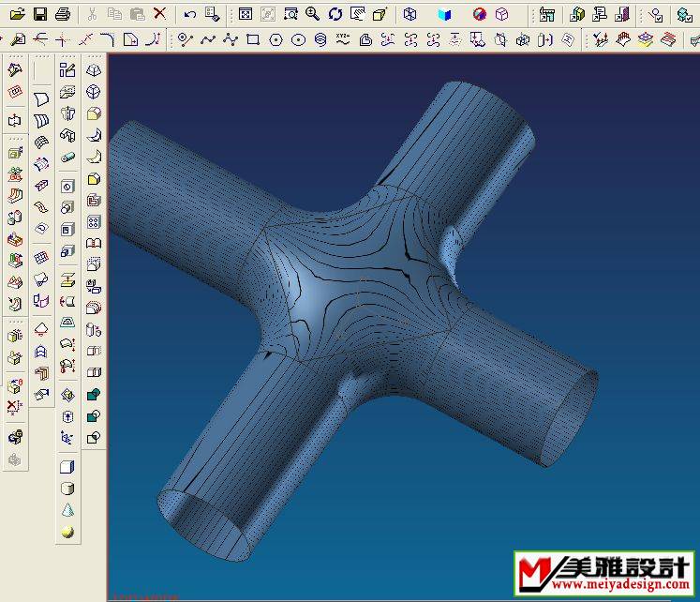The width and height of the screenshot is (700, 602).
Task: Pick the wrench and sheet tool icon
Action: click(18, 40)
